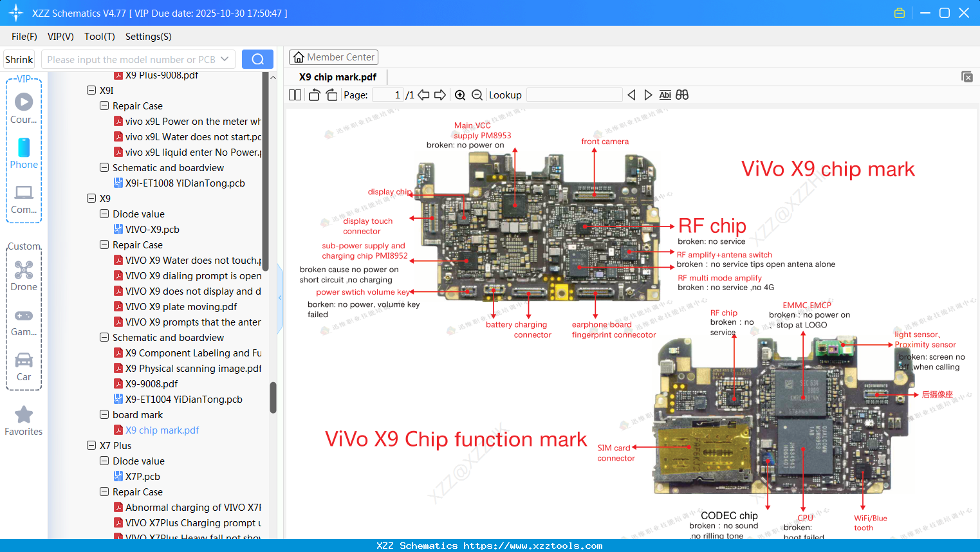Collapse the X9 tree node
Viewport: 980px width, 552px height.
click(91, 198)
